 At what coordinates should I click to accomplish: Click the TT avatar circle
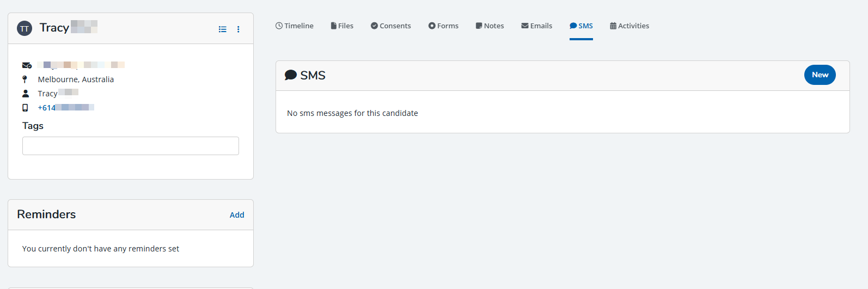click(x=25, y=28)
